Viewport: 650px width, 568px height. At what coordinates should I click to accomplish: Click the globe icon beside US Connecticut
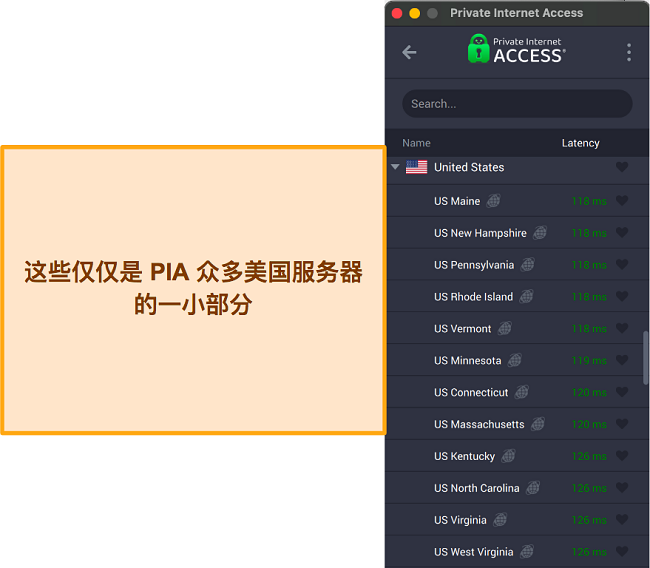click(x=521, y=393)
